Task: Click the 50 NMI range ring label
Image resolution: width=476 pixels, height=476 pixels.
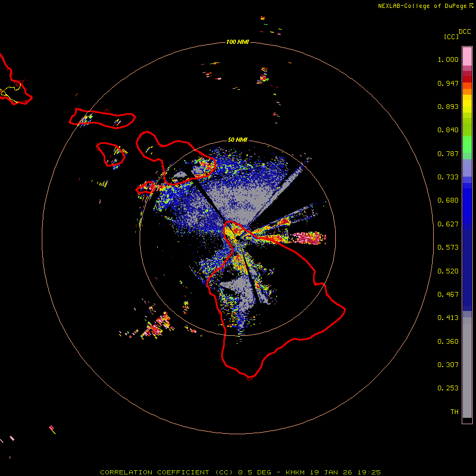Action: pos(237,140)
